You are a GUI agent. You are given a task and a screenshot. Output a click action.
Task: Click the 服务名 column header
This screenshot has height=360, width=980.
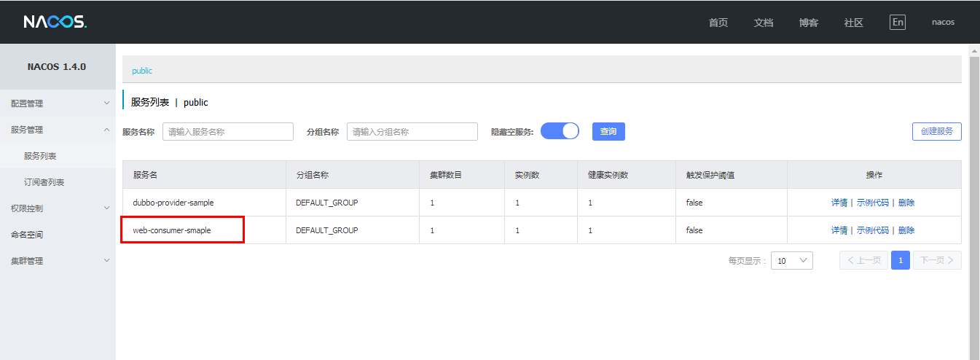pos(146,175)
